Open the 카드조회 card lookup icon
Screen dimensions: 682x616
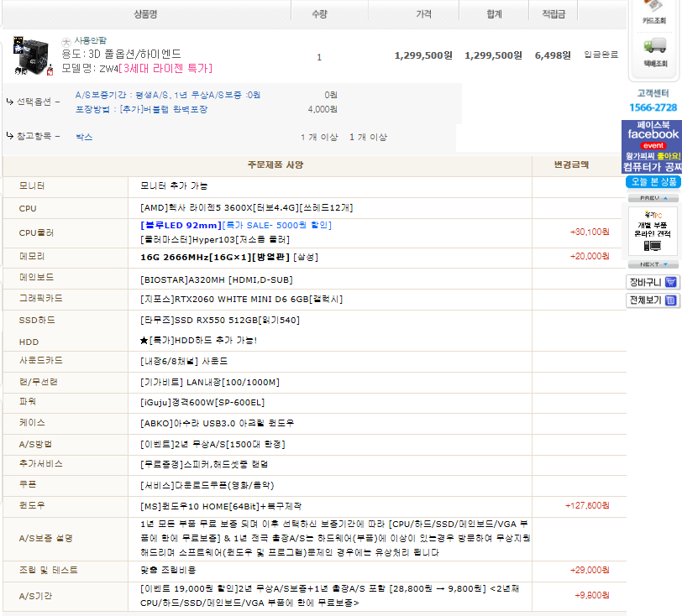click(x=653, y=12)
